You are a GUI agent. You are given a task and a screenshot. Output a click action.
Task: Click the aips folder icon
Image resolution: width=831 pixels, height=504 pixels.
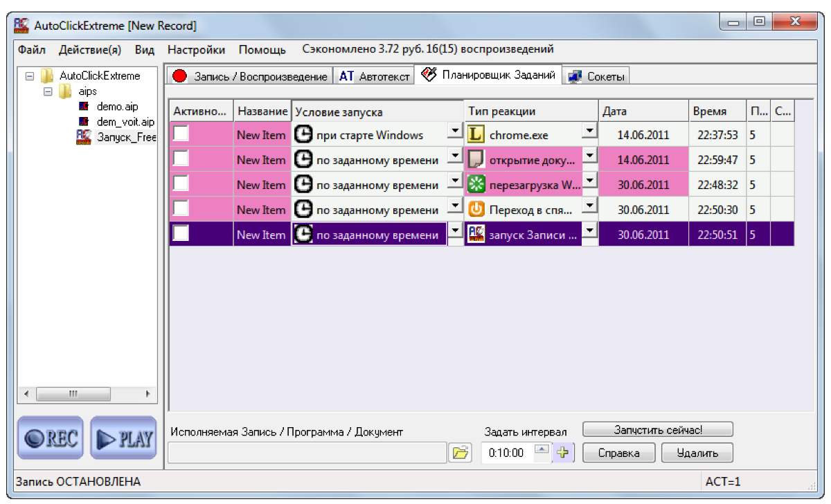tap(65, 91)
